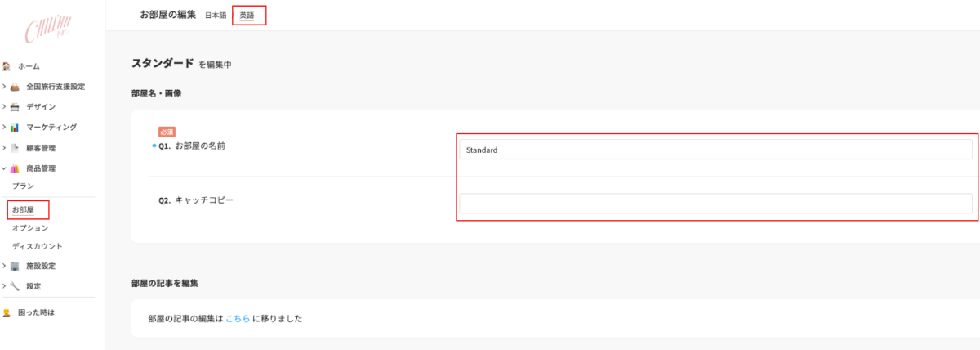Expand the デザイン menu chevron
The height and width of the screenshot is (350, 980).
click(x=4, y=107)
